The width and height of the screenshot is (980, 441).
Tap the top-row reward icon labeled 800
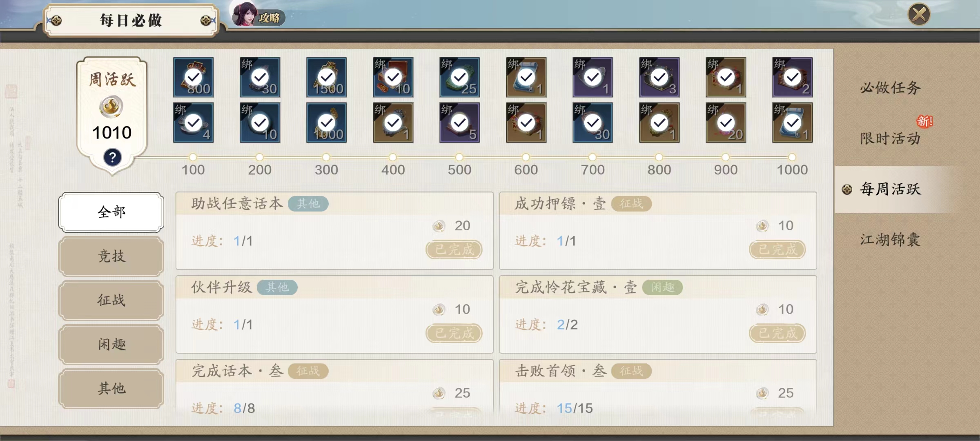(x=194, y=77)
